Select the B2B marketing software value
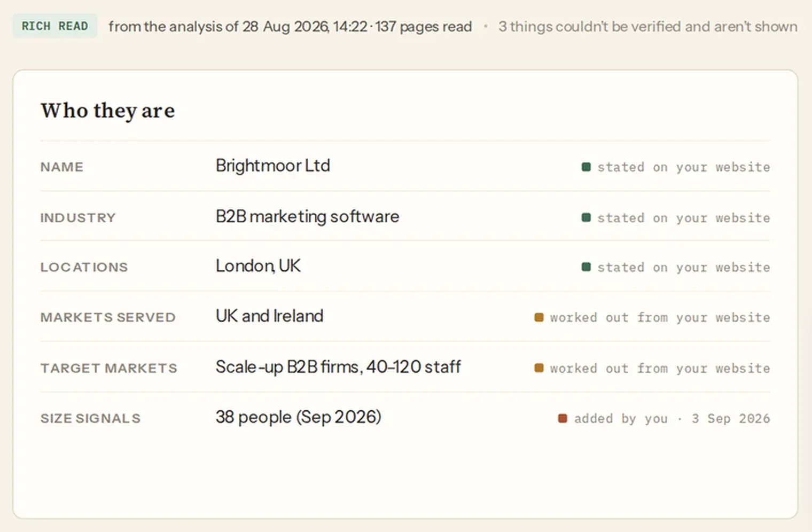 [x=307, y=216]
